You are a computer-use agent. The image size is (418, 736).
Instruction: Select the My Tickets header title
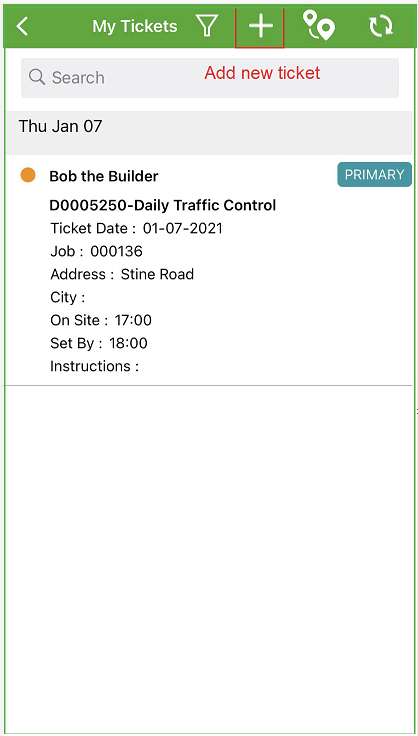click(135, 26)
